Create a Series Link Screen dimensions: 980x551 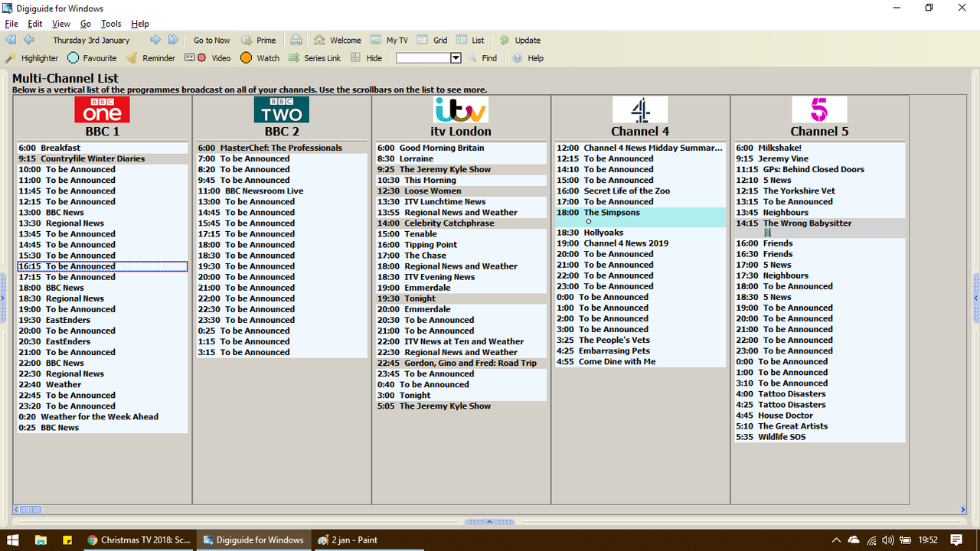315,58
